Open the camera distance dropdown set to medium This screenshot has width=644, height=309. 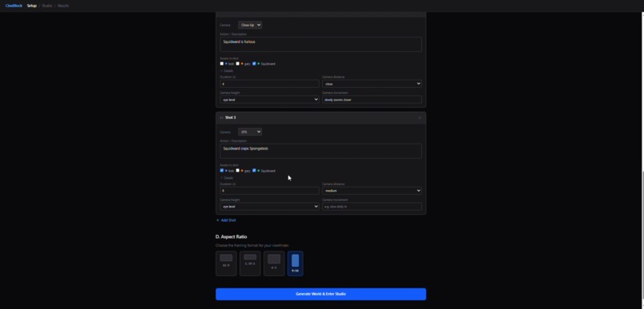point(372,191)
